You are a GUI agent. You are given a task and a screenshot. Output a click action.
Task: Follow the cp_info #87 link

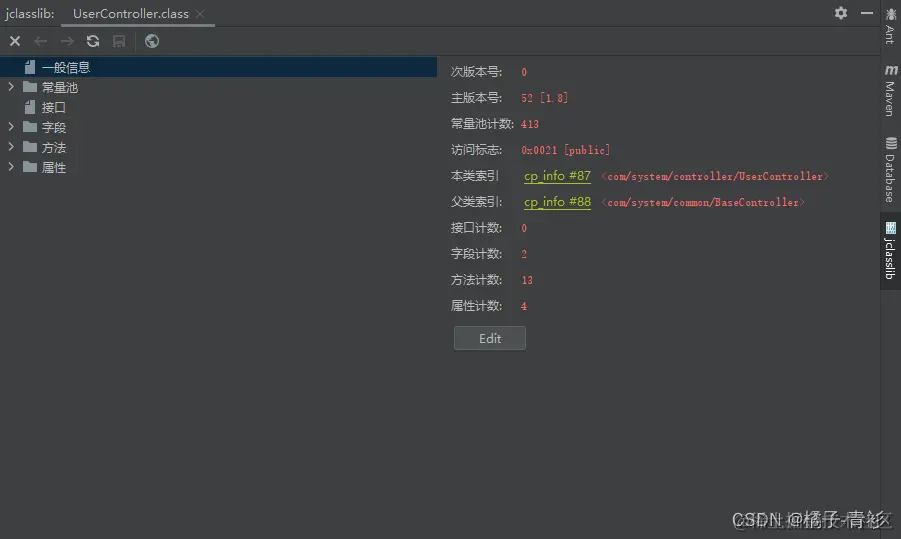pyautogui.click(x=557, y=176)
